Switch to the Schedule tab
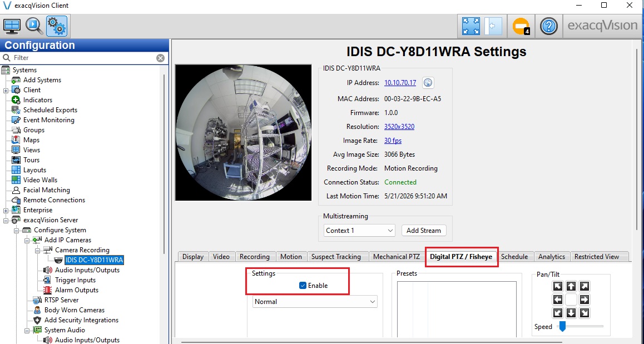Screen dimensions: 644x344 514,257
